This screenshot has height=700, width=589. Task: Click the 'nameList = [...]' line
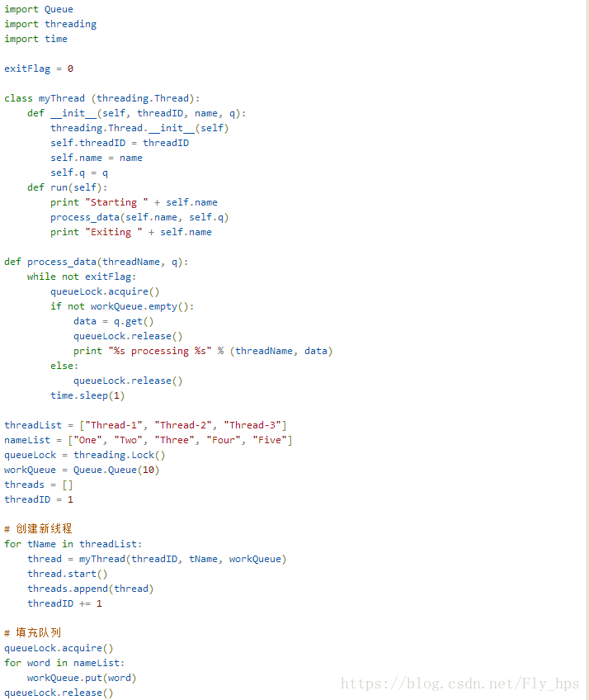148,440
